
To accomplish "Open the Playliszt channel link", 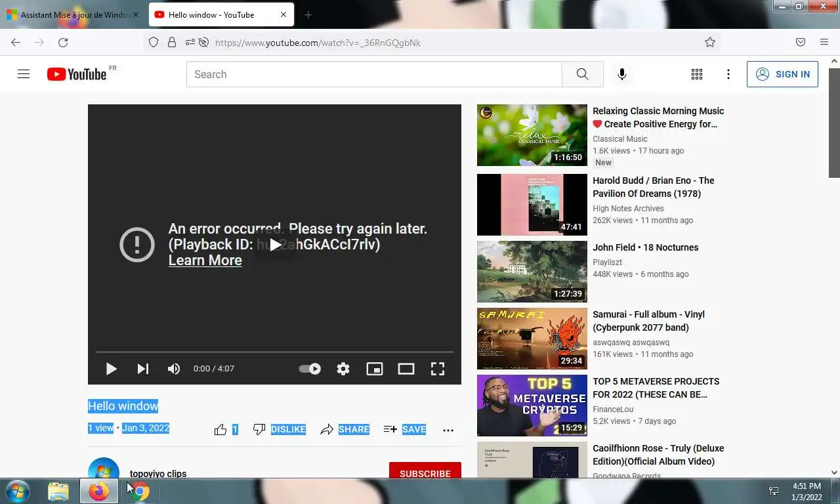I will (607, 262).
